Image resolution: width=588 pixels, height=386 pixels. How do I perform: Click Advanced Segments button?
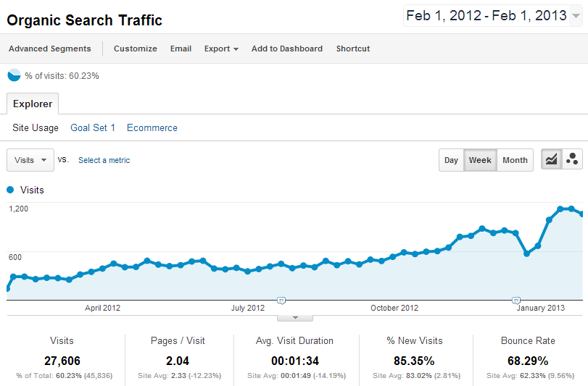50,49
